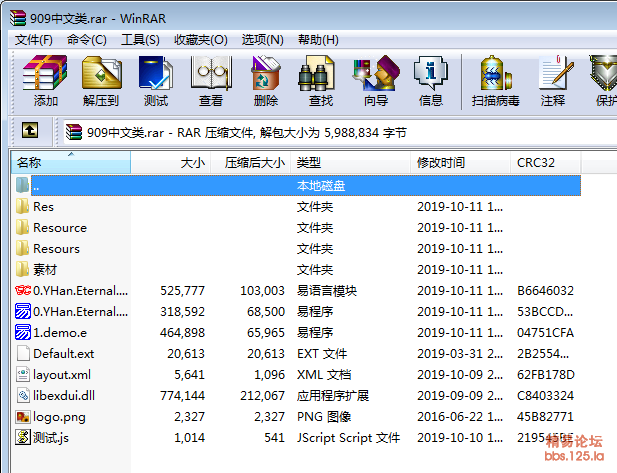
Task: Select the Resource folder
Action: pos(59,227)
